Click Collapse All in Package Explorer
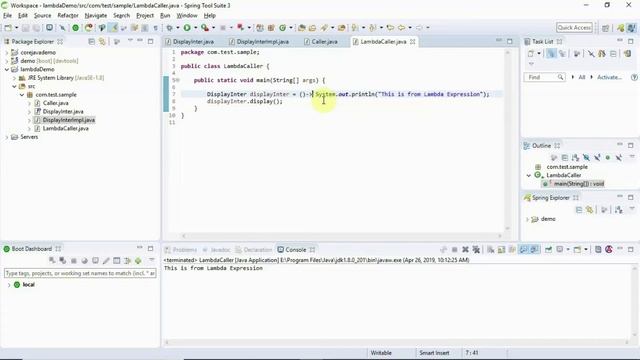This screenshot has width=640, height=360. pyautogui.click(x=91, y=42)
